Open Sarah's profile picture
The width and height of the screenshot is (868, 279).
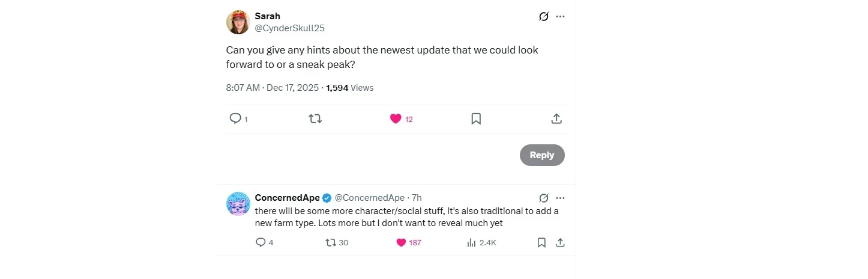tap(238, 22)
